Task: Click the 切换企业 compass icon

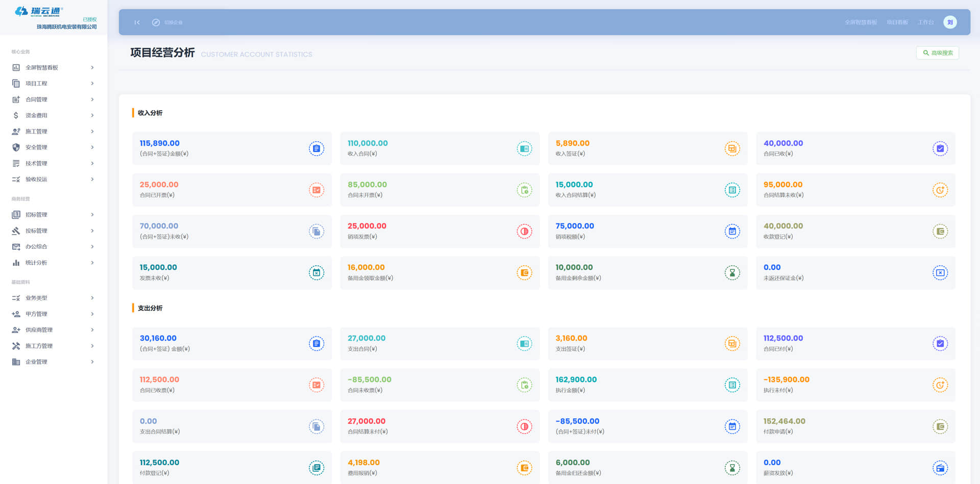Action: click(x=156, y=22)
